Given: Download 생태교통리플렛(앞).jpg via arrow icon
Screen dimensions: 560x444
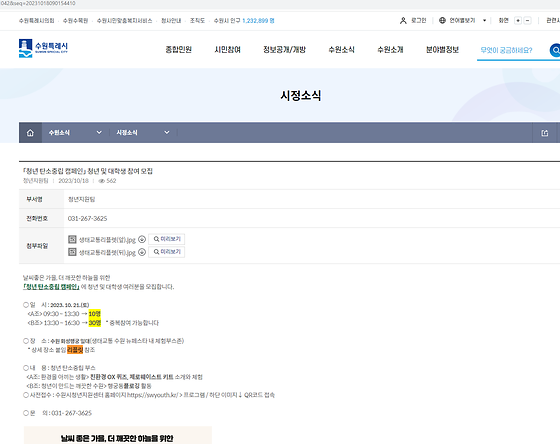Looking at the screenshot, I should [142, 239].
